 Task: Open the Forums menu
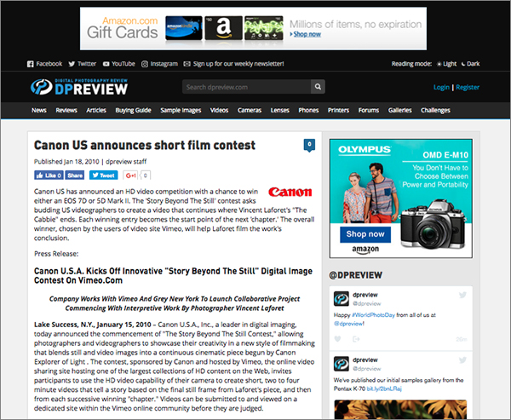coord(369,110)
